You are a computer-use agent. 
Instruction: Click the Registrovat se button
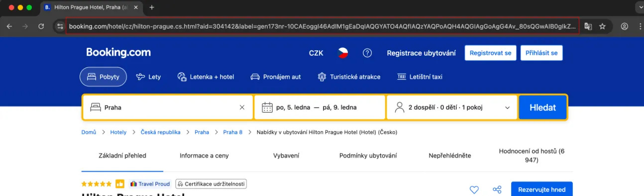[490, 53]
